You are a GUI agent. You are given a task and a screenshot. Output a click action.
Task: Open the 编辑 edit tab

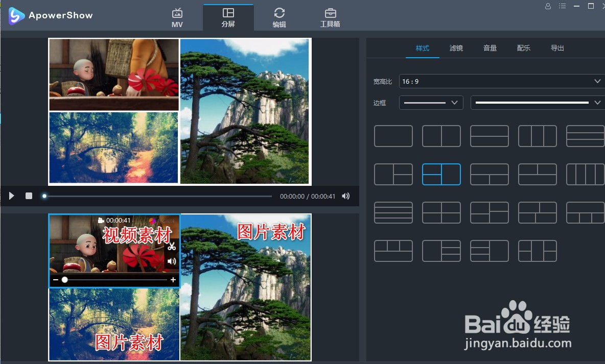279,18
